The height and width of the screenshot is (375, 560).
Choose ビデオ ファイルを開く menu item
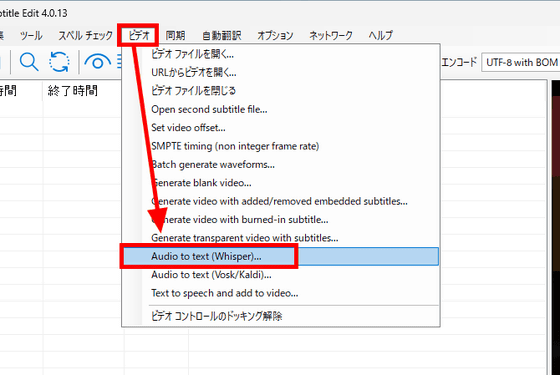click(x=281, y=54)
